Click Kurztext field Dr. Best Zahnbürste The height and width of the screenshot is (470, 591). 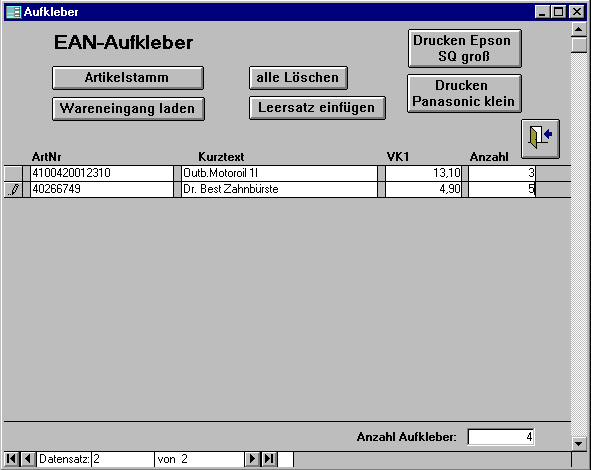click(x=279, y=189)
